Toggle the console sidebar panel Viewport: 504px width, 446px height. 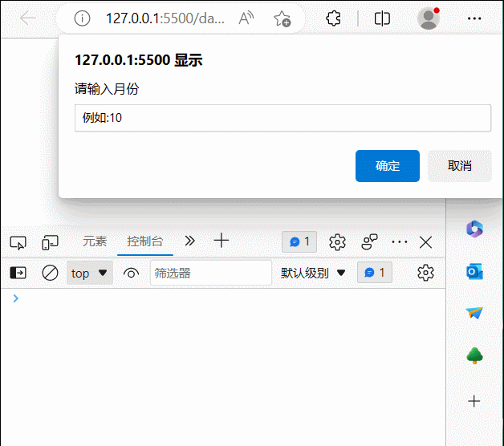click(18, 273)
